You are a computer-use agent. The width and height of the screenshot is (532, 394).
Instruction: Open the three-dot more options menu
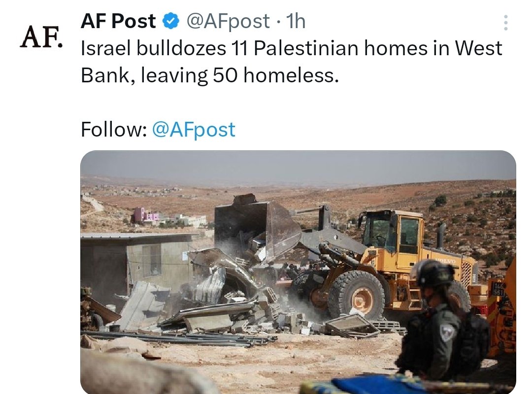coord(505,23)
